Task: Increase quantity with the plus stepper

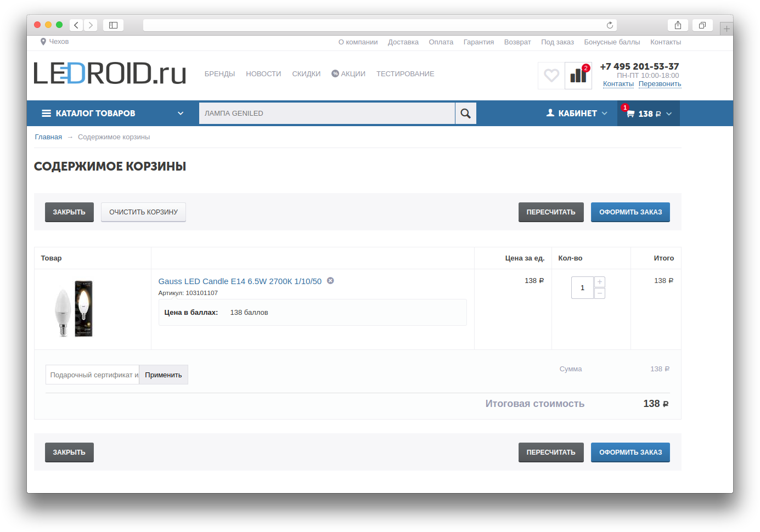Action: (599, 281)
